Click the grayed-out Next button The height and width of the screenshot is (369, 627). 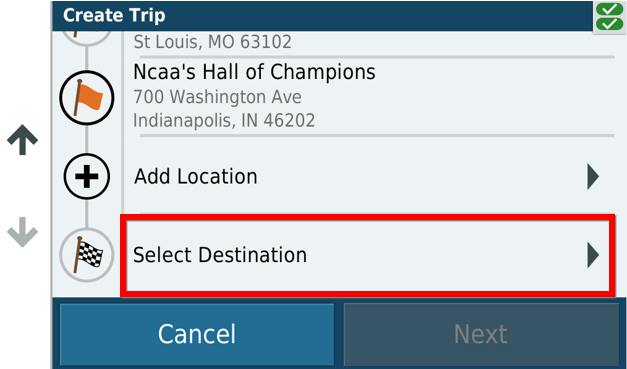tap(481, 334)
